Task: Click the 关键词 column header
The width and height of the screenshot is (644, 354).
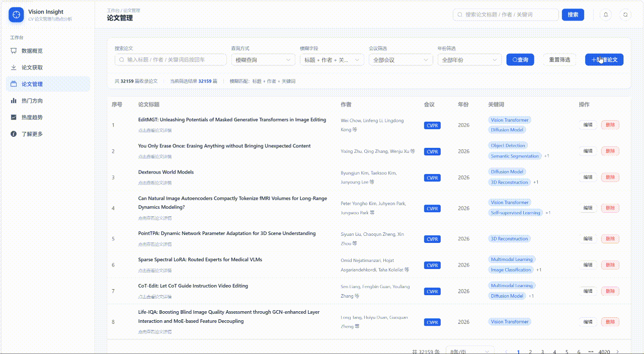Action: (x=496, y=105)
